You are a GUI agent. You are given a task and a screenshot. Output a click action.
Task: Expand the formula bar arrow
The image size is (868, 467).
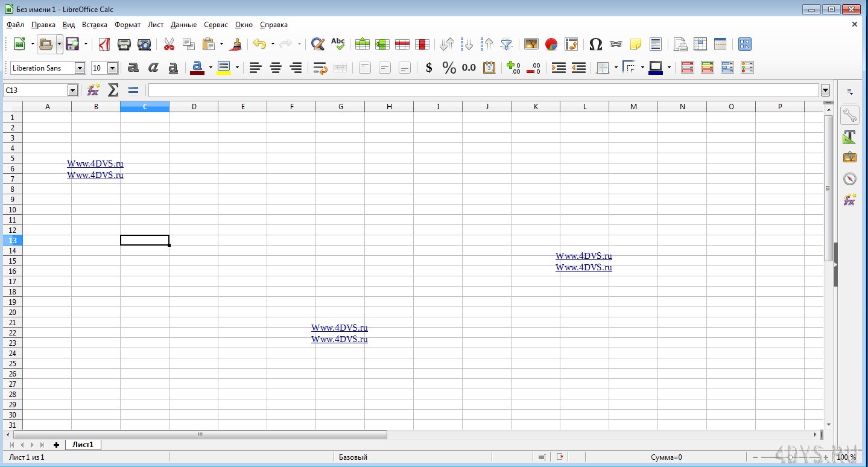tap(825, 91)
